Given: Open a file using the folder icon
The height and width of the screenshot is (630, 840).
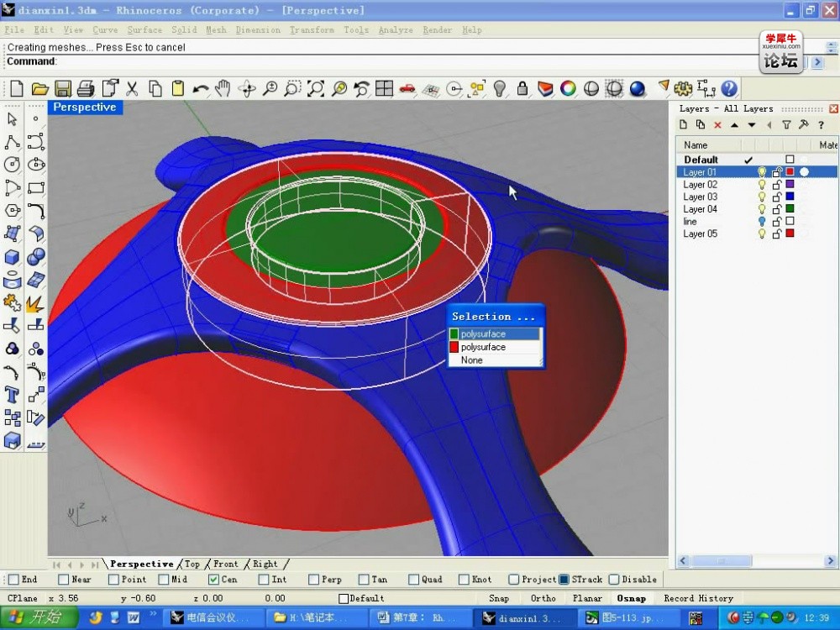Looking at the screenshot, I should tap(39, 88).
